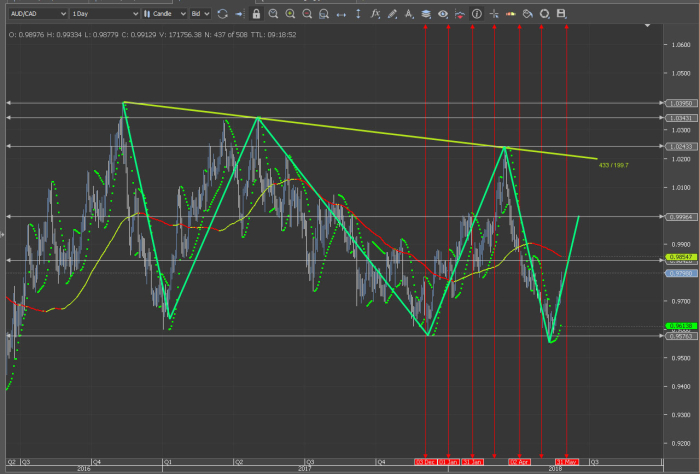Image resolution: width=700 pixels, height=474 pixels.
Task: Click the 1.02433 price level label
Action: tap(681, 146)
